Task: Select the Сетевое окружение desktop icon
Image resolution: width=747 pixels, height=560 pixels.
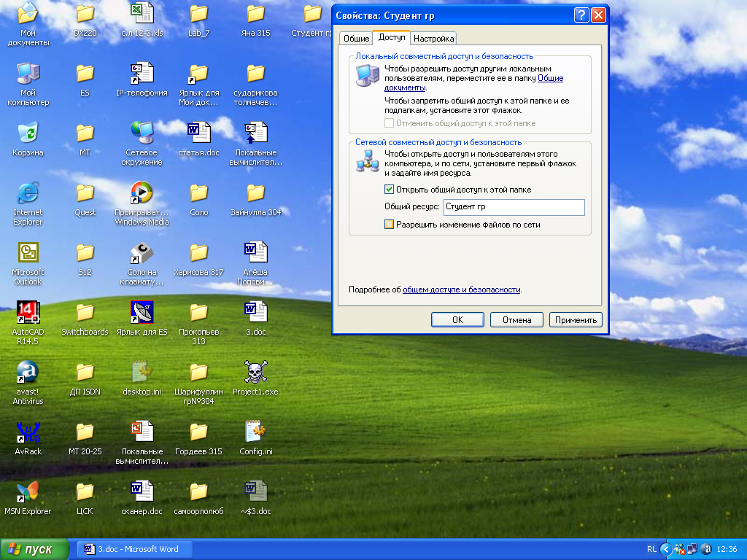Action: [x=142, y=133]
